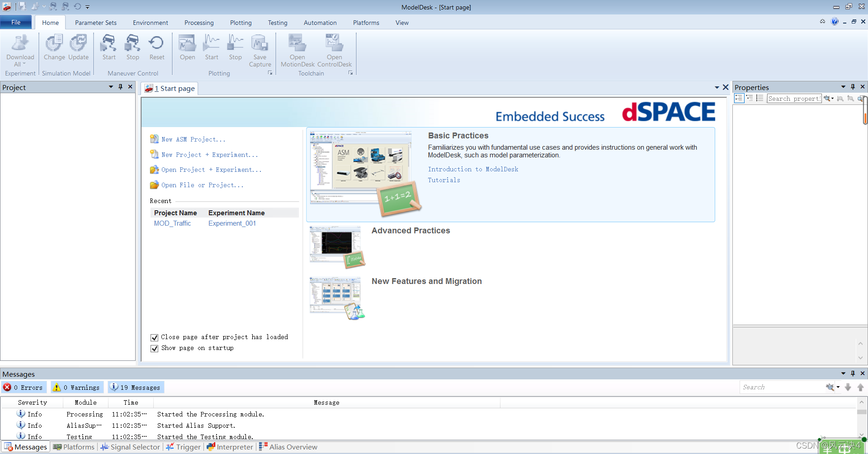Switch to Parameter Sets ribbon tab
The height and width of the screenshot is (454, 868).
[96, 23]
